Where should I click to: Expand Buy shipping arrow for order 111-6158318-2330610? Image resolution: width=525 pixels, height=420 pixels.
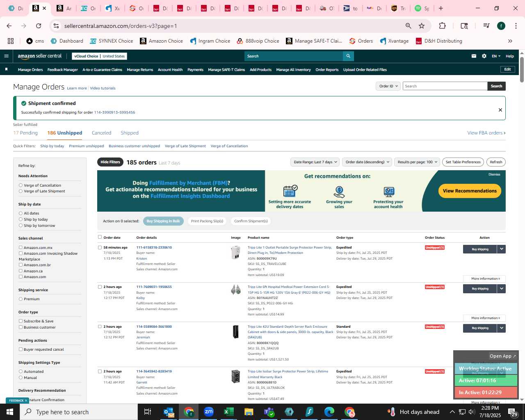tap(501, 249)
